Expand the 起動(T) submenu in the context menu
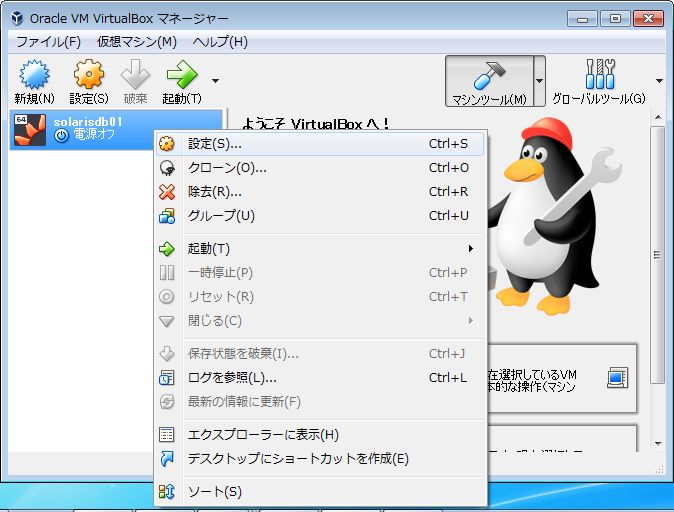Image resolution: width=674 pixels, height=512 pixels. (x=320, y=248)
